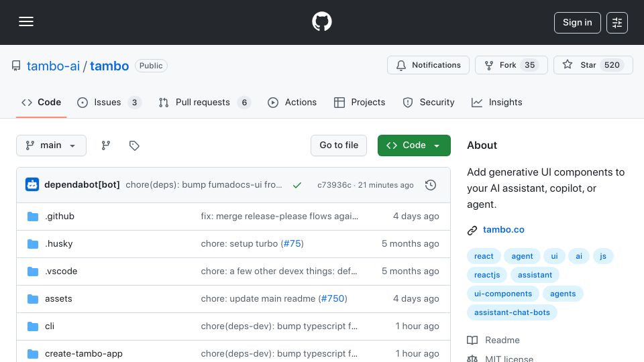Select the agent topic tag
The width and height of the screenshot is (644, 362).
click(522, 256)
